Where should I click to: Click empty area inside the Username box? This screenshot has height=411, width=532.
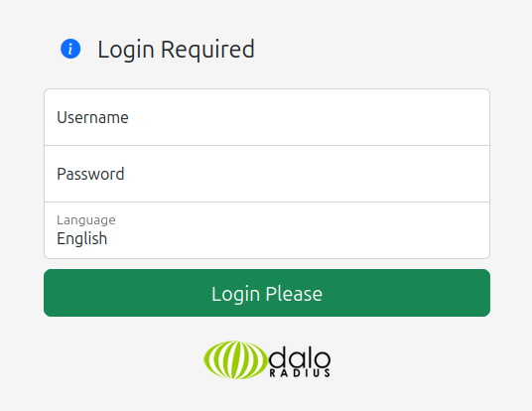(306, 117)
